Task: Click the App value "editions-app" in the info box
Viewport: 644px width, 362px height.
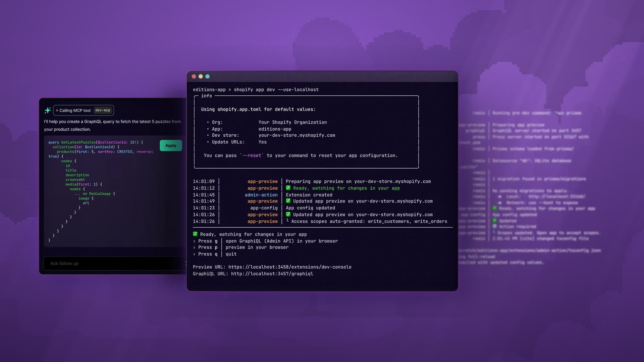Action: click(x=275, y=129)
